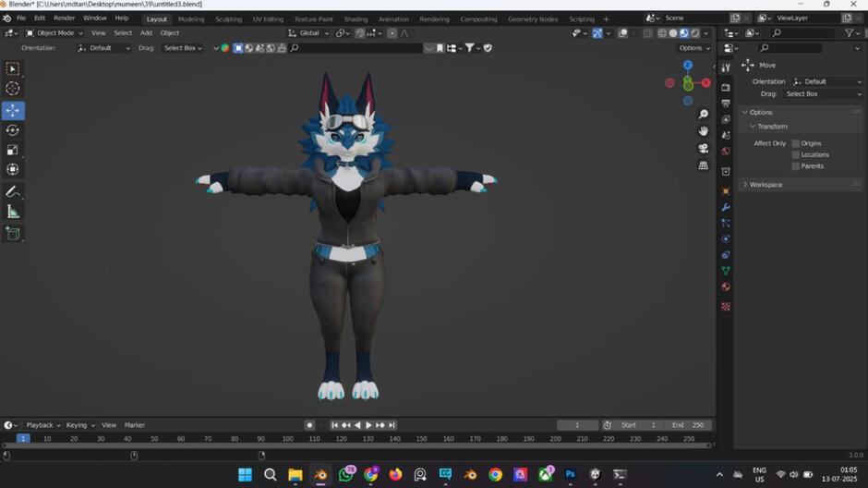Viewport: 868px width, 488px height.
Task: Open the Tool properties tab
Action: point(726,67)
